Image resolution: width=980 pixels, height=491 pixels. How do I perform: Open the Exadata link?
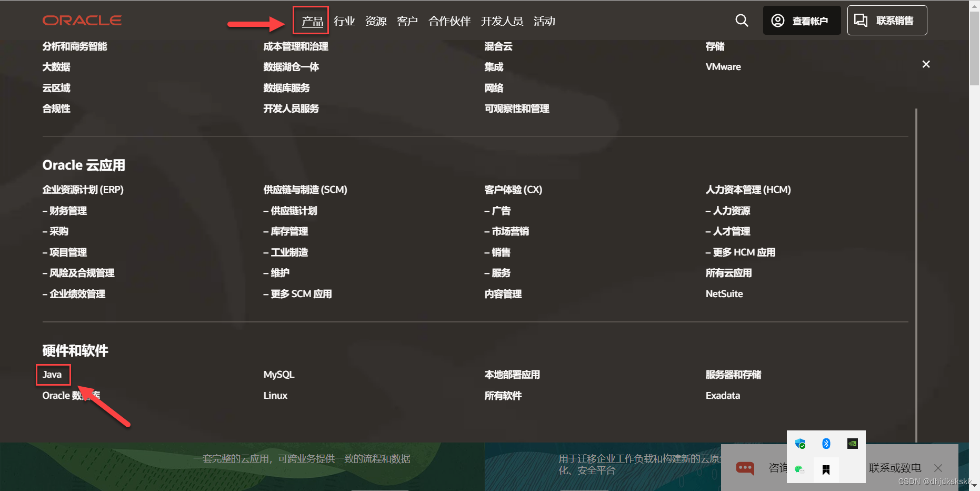(x=723, y=396)
